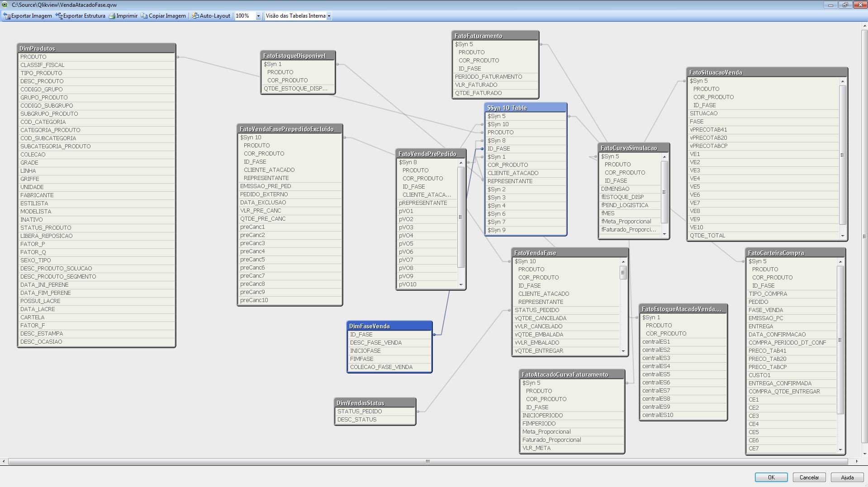868x487 pixels.
Task: Select the DimVendasStatus table header
Action: 375,403
